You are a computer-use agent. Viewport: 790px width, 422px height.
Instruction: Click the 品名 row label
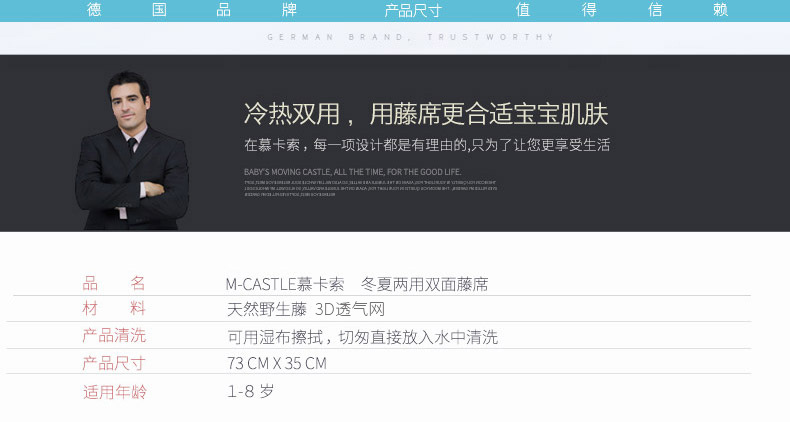(114, 284)
